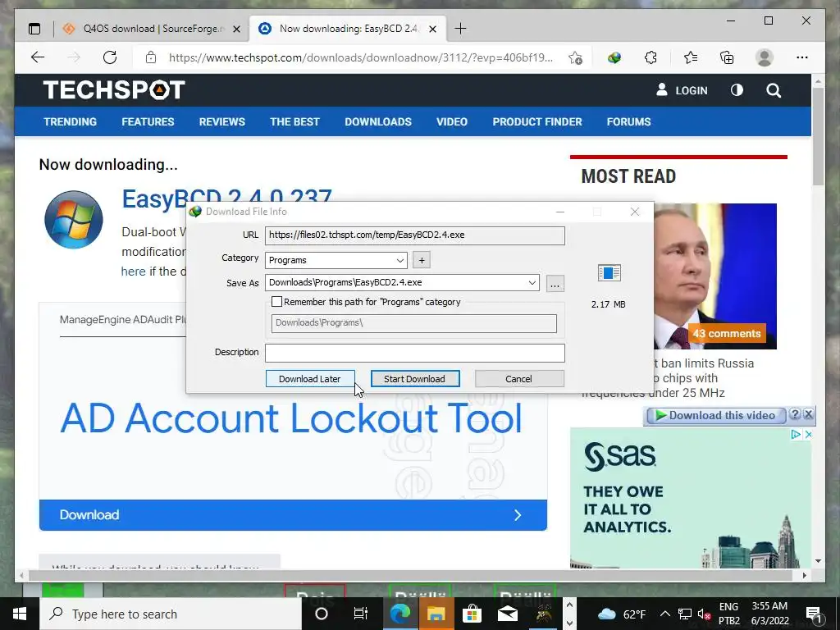Image resolution: width=840 pixels, height=630 pixels.
Task: Open the Mail app from the taskbar
Action: click(507, 614)
